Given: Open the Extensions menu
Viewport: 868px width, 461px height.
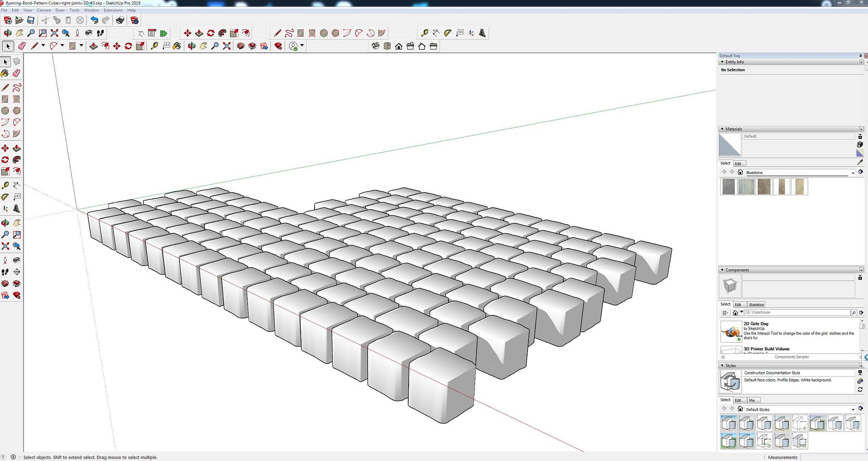Looking at the screenshot, I should (x=113, y=10).
